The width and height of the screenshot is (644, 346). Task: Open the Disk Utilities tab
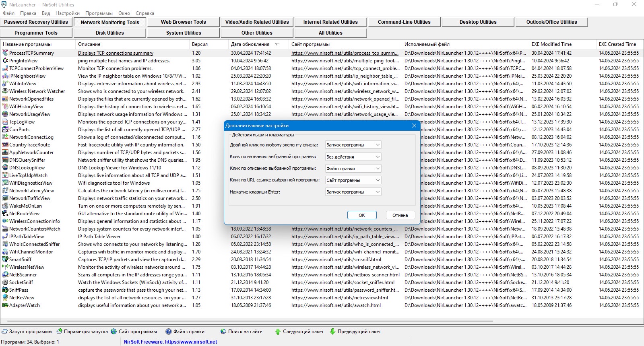coord(110,33)
